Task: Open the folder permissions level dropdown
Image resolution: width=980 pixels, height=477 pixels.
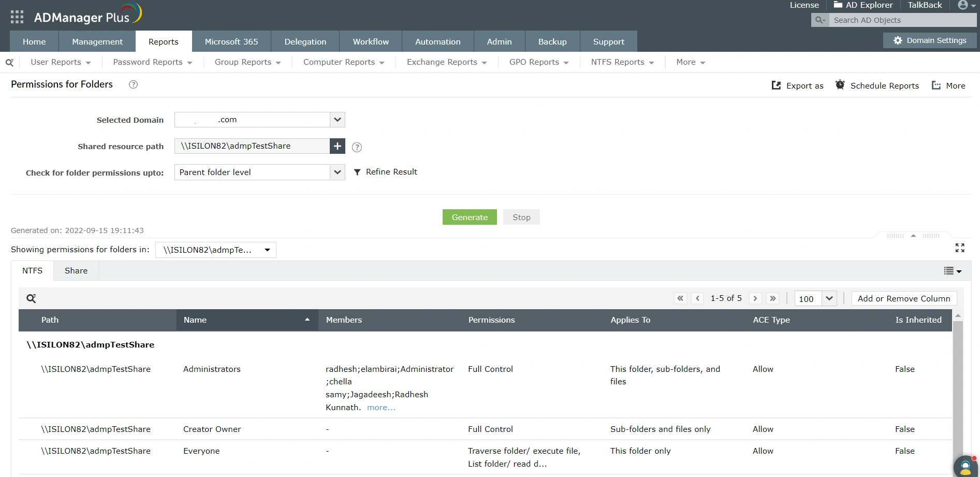Action: point(337,172)
